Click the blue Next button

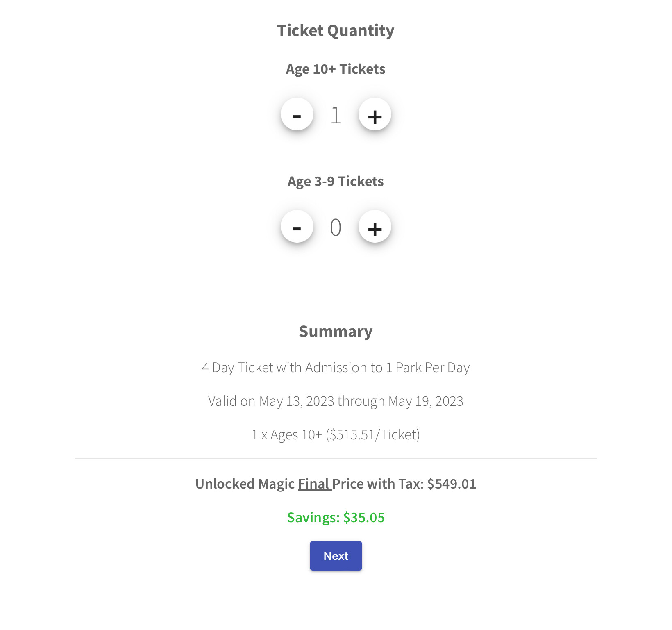336,556
